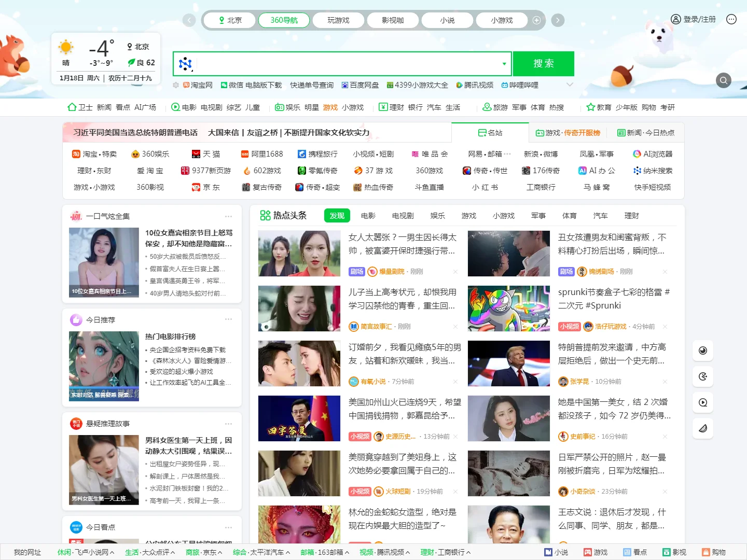Click the right arrow of top tab strip
The width and height of the screenshot is (747, 560).
coord(558,20)
